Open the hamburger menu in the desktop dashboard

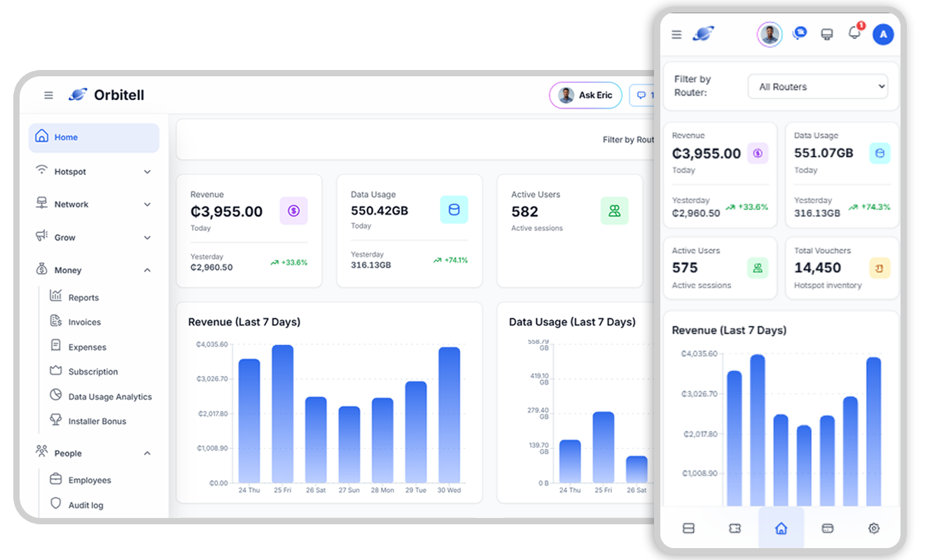point(48,95)
